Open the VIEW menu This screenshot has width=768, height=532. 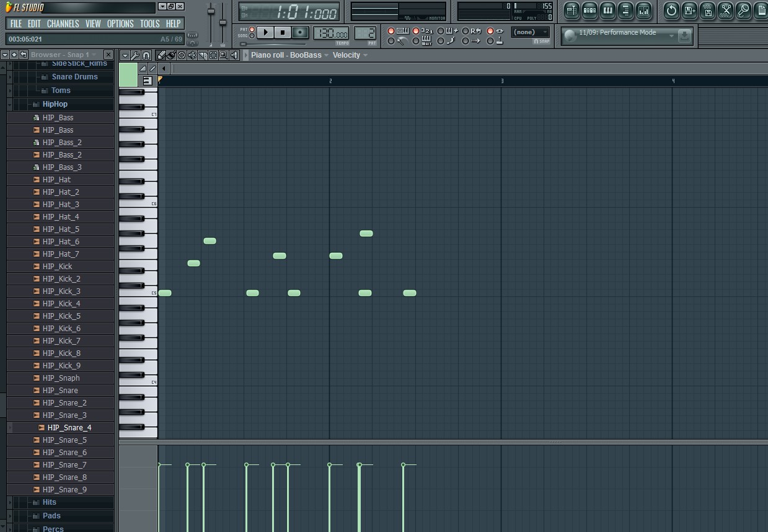click(93, 24)
